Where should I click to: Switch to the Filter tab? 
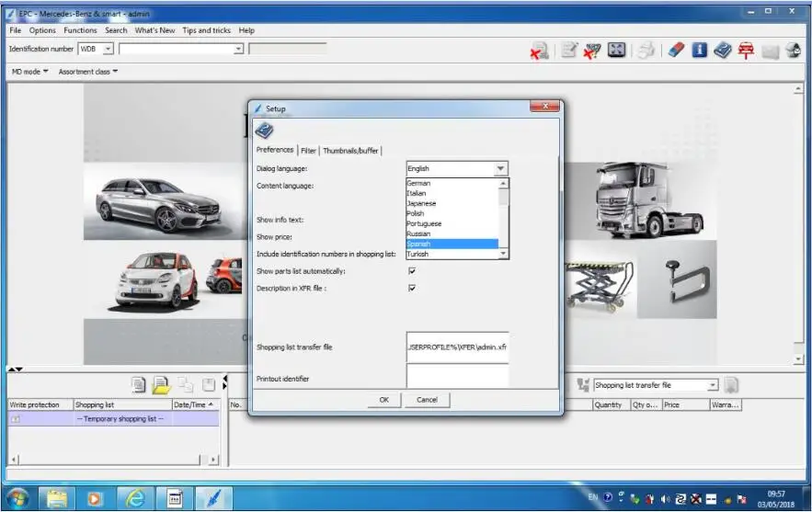click(x=308, y=151)
